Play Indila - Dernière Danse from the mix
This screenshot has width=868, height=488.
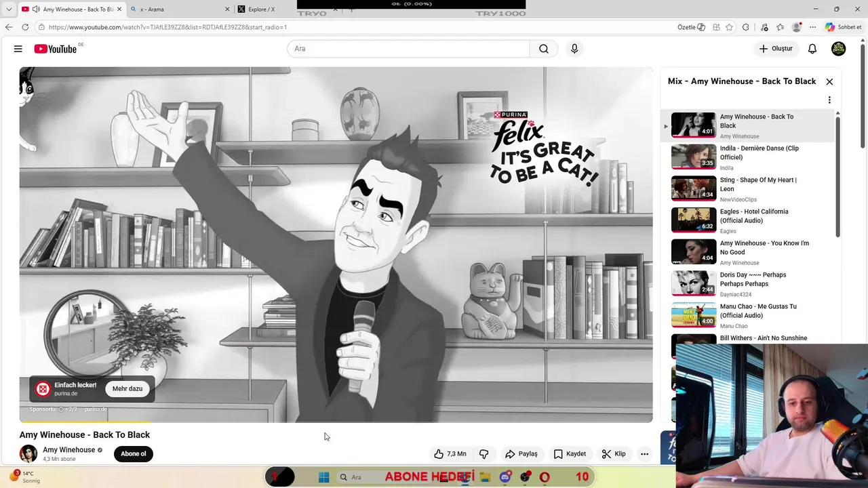tap(749, 157)
